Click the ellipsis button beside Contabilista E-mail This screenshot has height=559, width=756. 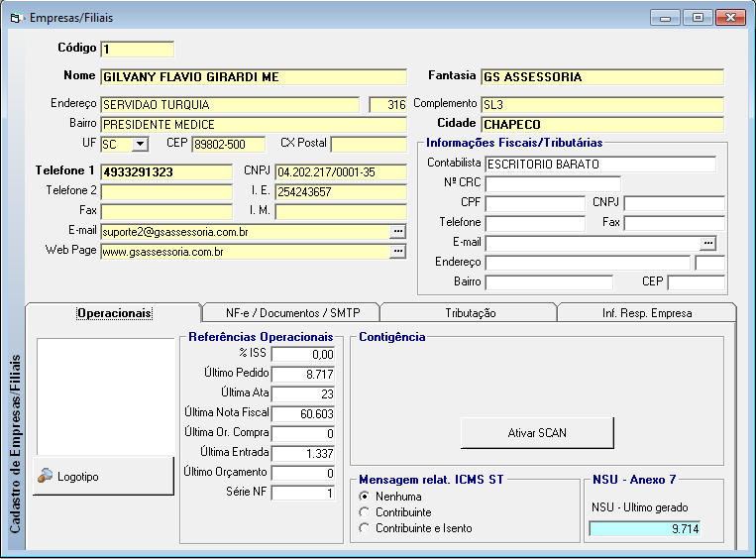(x=707, y=243)
